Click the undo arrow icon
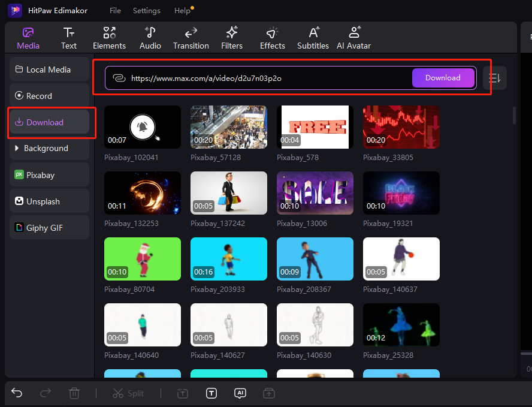The image size is (532, 407). point(17,393)
